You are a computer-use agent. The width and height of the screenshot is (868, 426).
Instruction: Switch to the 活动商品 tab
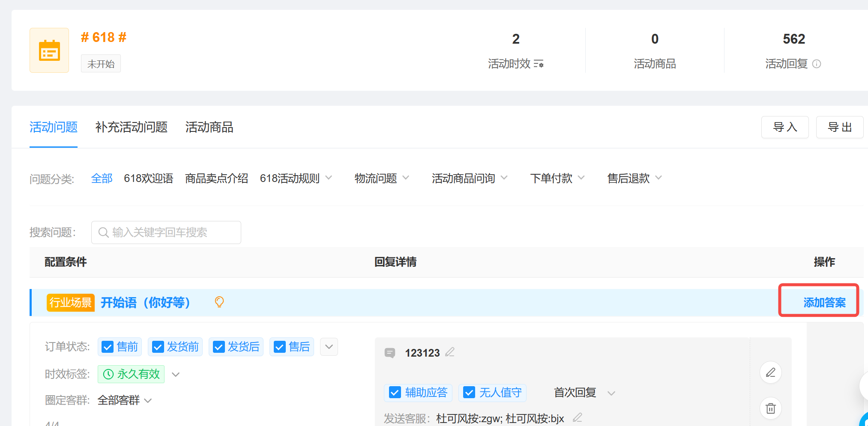pos(209,127)
